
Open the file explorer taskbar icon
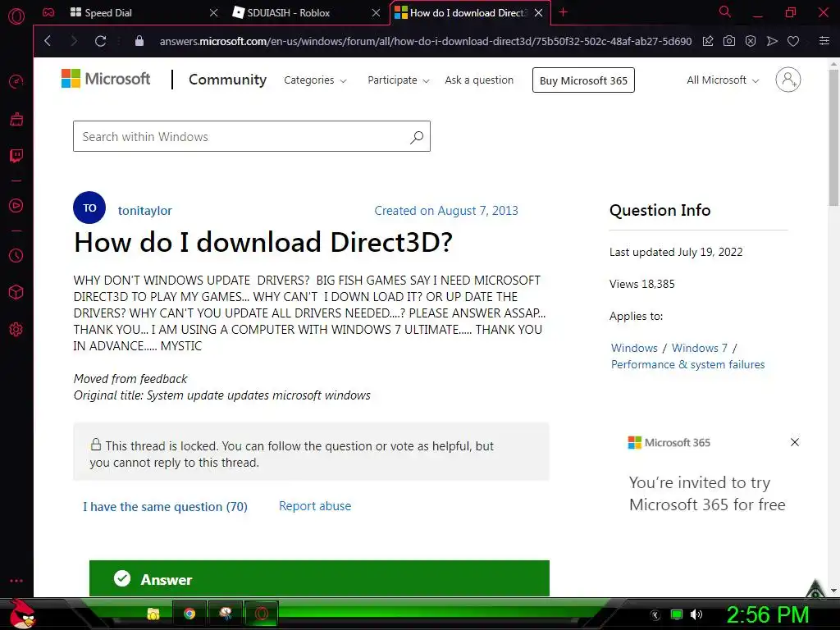point(153,614)
